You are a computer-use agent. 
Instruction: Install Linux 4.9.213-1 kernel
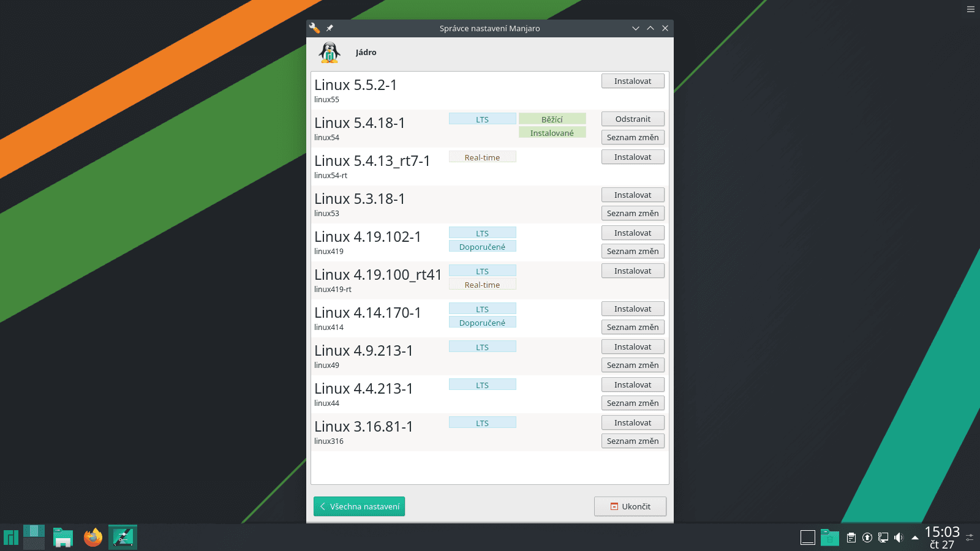[x=633, y=347]
